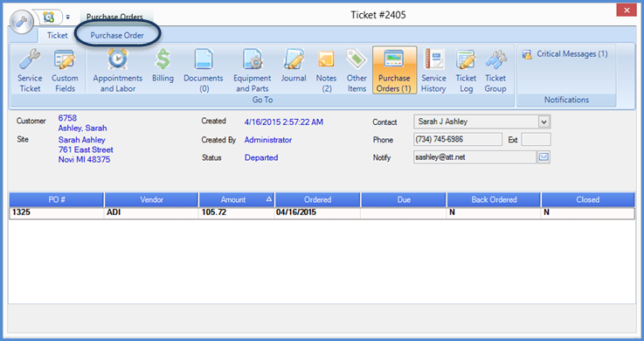Open customer Ashley, Sarah link
The width and height of the screenshot is (644, 341).
point(82,129)
